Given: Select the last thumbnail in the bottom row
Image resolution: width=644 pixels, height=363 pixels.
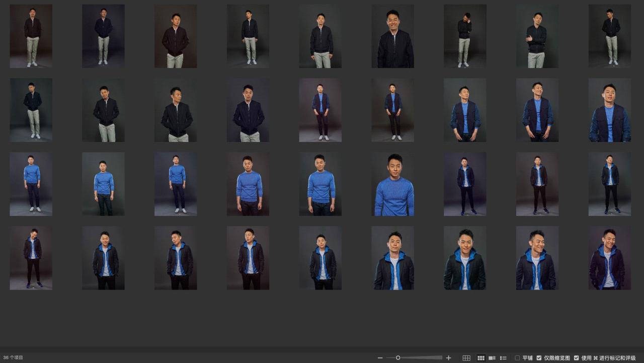Looking at the screenshot, I should 609,258.
